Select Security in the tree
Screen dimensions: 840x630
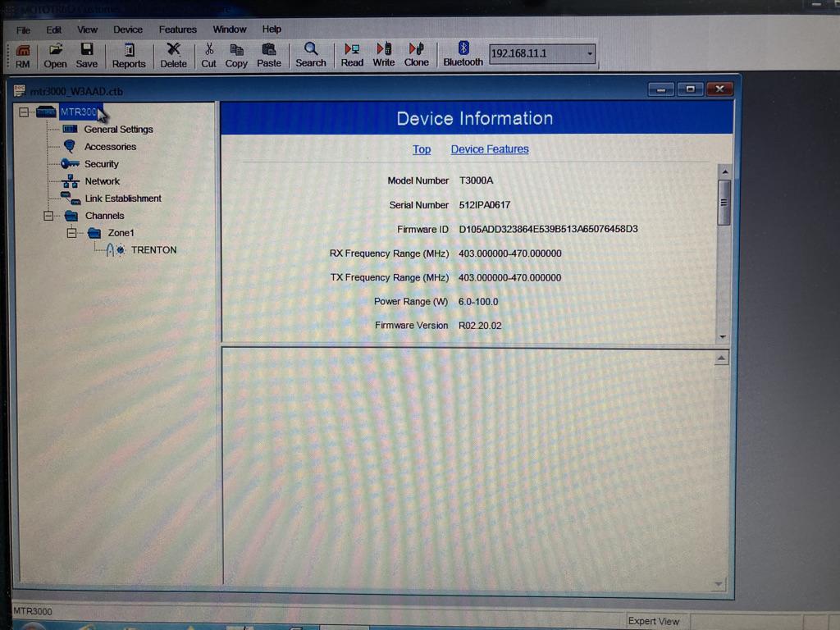coord(102,164)
